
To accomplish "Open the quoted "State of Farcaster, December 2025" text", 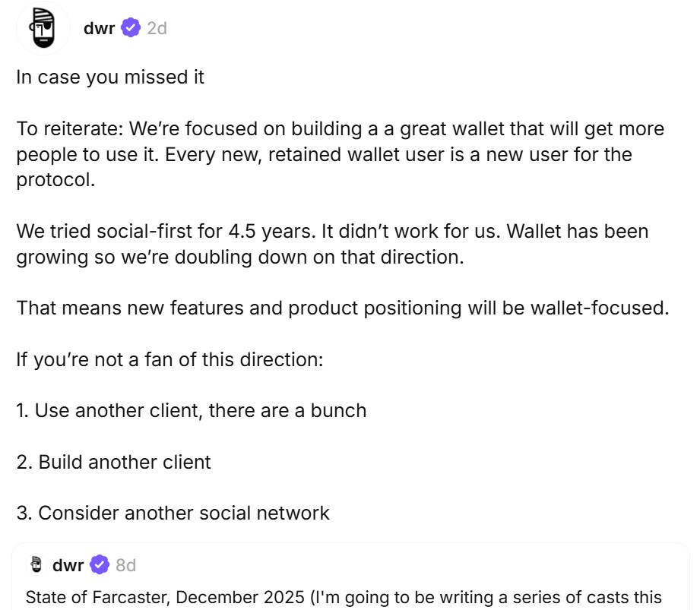I will (342, 597).
